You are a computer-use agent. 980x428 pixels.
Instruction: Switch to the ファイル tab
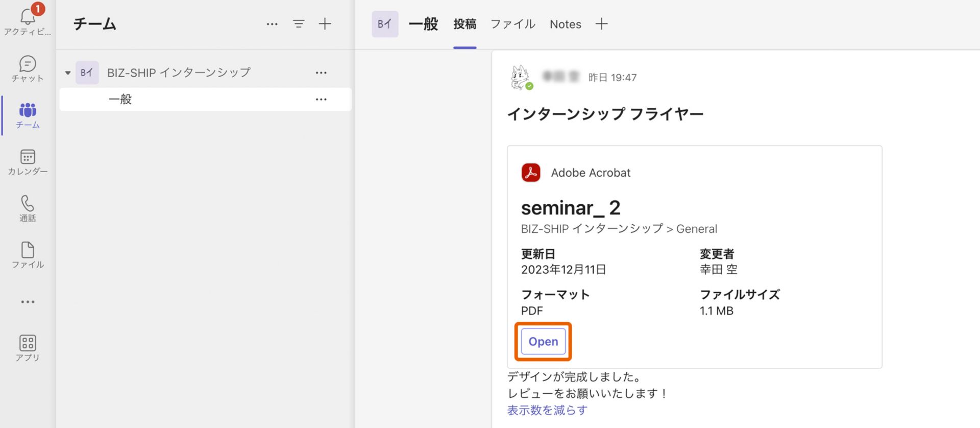click(x=512, y=24)
